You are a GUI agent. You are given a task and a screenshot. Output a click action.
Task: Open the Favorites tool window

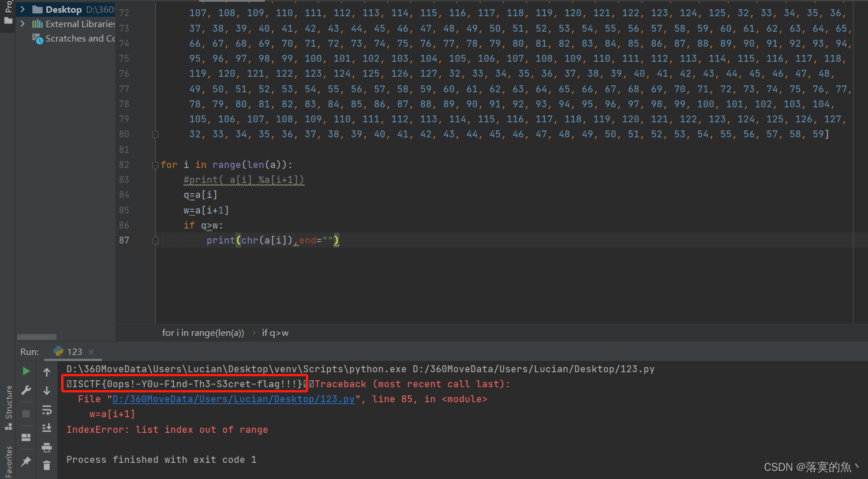point(8,459)
